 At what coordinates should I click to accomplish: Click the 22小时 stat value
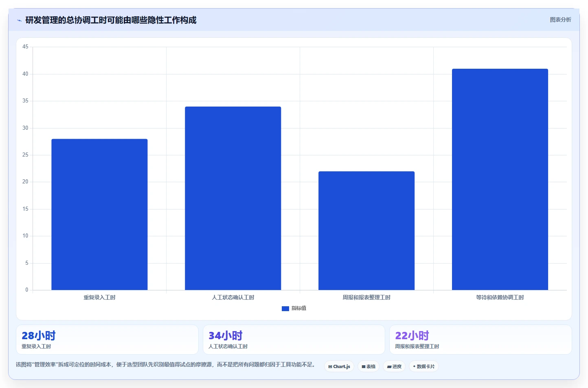point(412,336)
